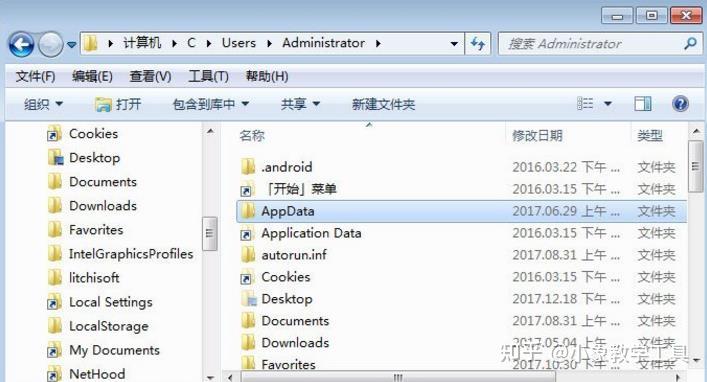Screen dimensions: 707x382
Task: Click the .android folder icon in file list
Action: [248, 167]
